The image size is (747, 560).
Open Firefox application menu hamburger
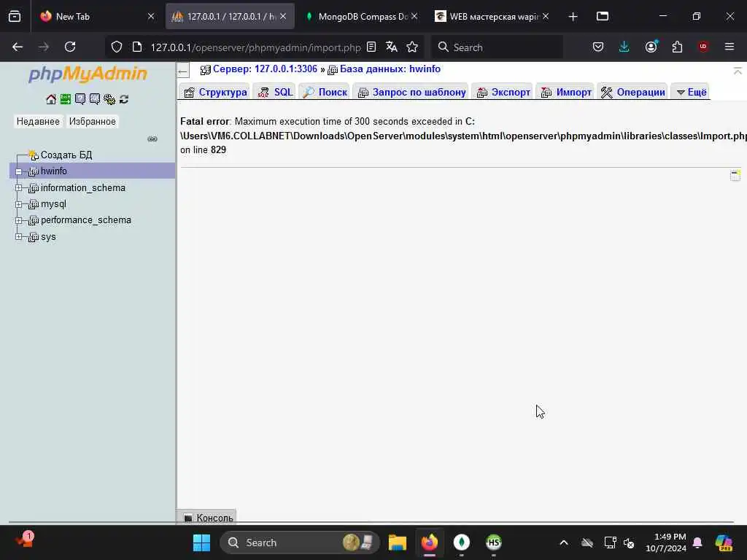point(729,47)
